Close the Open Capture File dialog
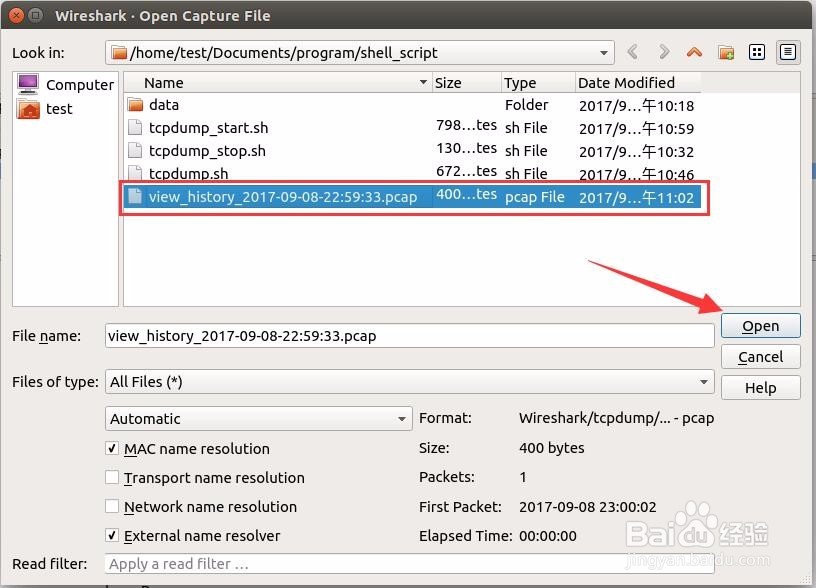This screenshot has height=588, width=816. (16, 15)
